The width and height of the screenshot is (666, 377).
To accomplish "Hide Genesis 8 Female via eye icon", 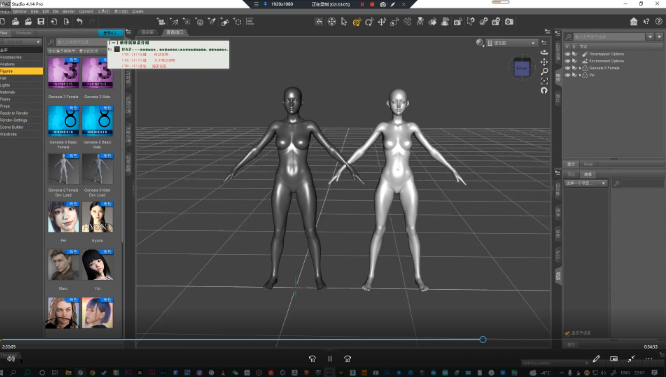I will coord(567,68).
